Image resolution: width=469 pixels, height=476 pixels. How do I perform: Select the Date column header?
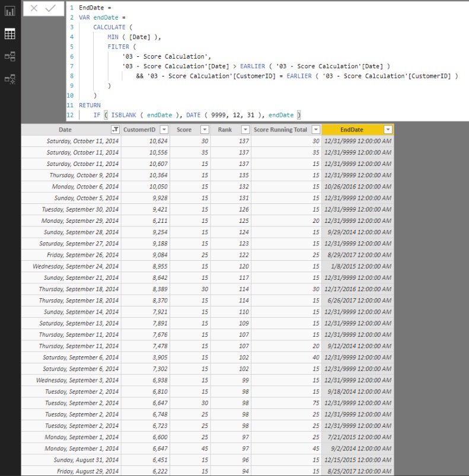[65, 130]
